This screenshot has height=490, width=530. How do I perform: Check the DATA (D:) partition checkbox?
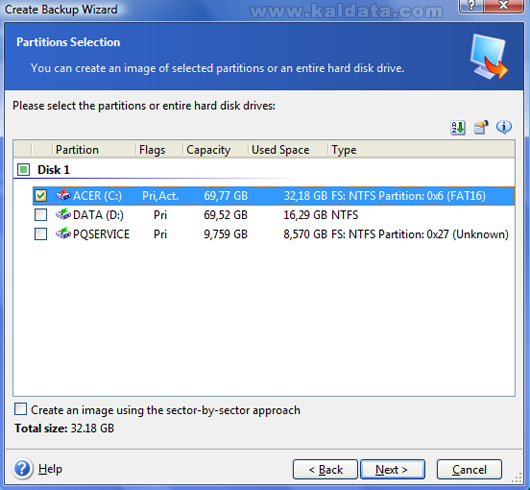pyautogui.click(x=41, y=215)
